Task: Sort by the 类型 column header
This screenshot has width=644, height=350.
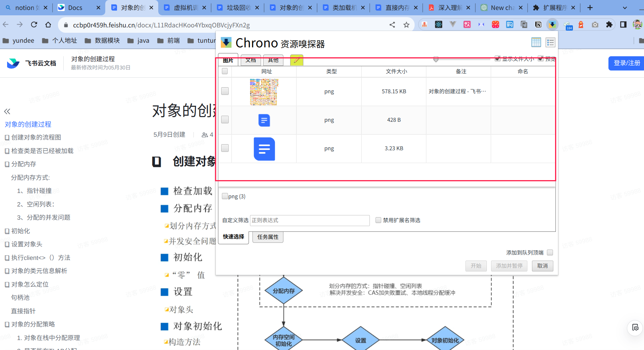Action: pyautogui.click(x=331, y=72)
